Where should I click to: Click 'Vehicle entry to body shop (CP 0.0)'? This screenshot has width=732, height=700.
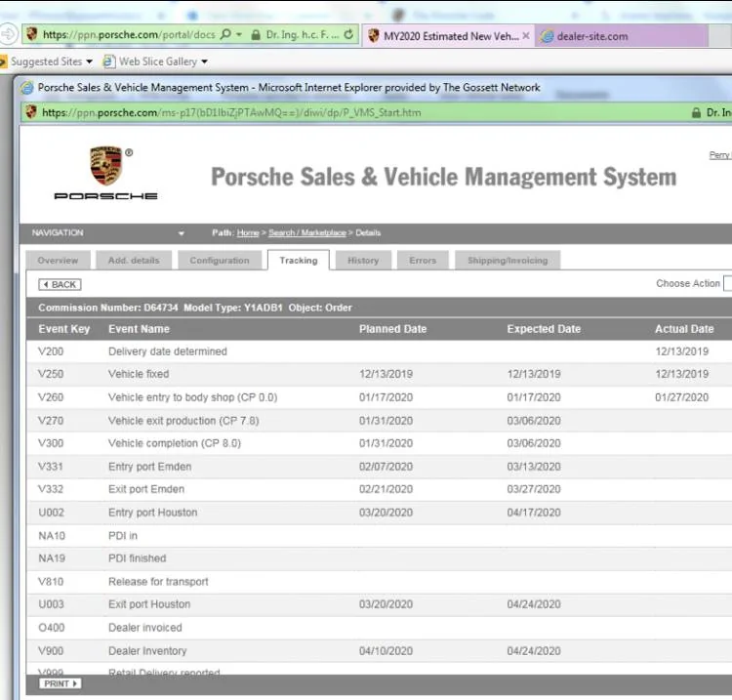click(x=193, y=397)
